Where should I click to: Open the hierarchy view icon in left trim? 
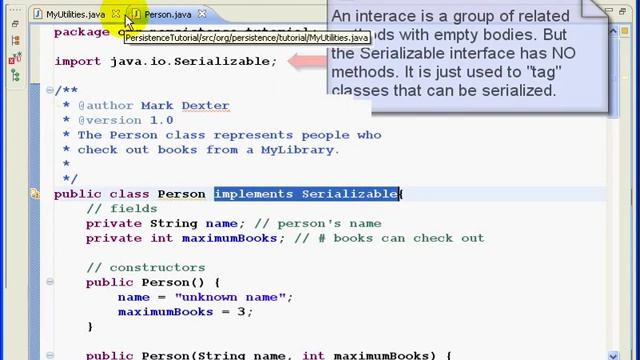point(16,40)
